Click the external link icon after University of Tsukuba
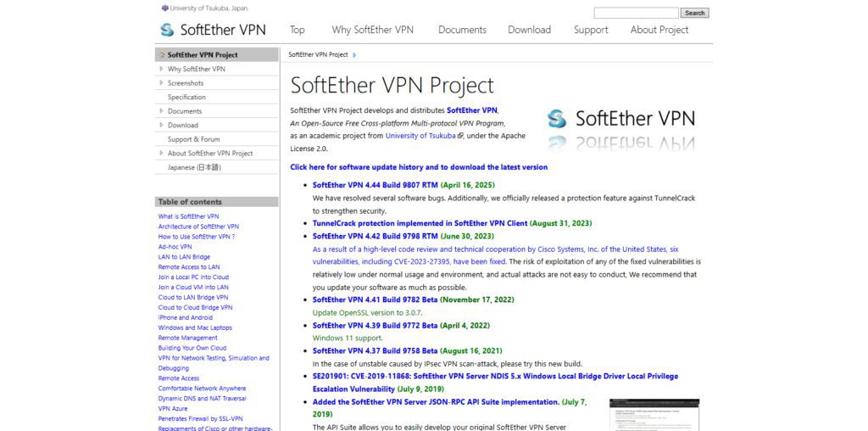Image resolution: width=868 pixels, height=431 pixels. pos(460,135)
